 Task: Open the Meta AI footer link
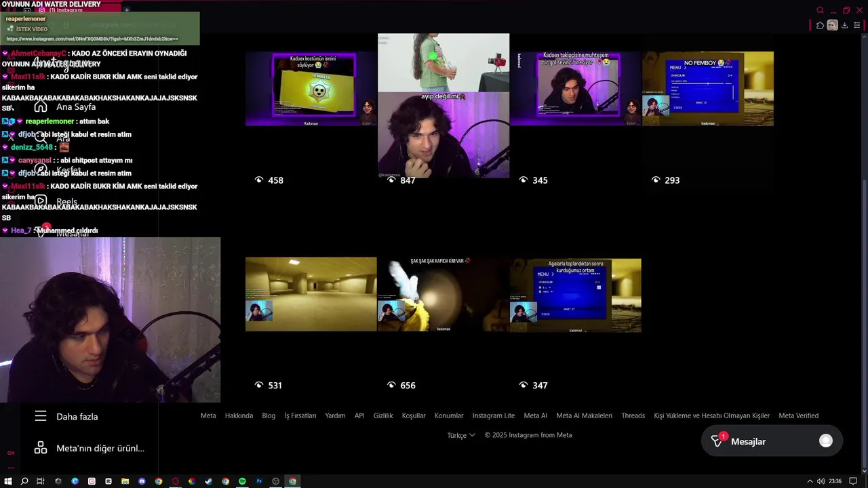click(536, 415)
